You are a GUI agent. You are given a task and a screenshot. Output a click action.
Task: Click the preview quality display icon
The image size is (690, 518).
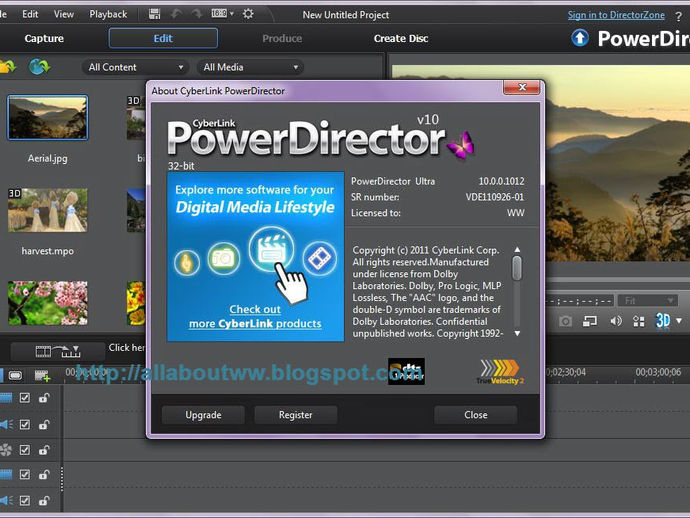pyautogui.click(x=590, y=321)
